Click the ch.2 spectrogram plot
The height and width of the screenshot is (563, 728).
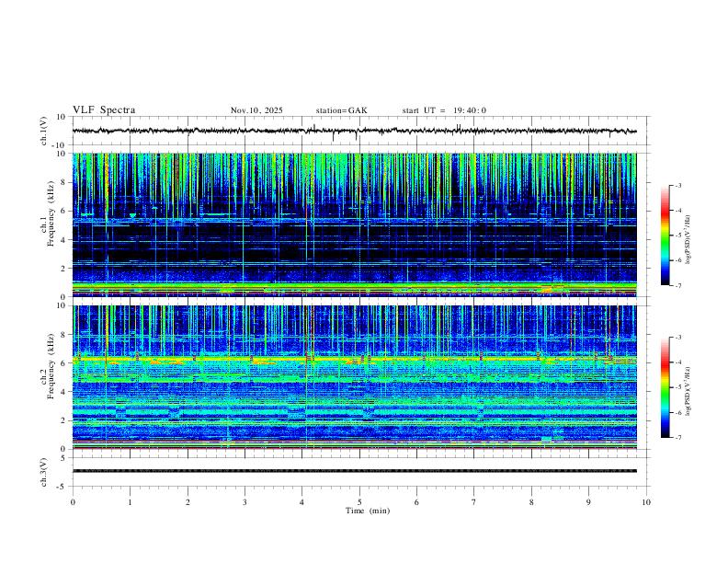tap(355, 377)
